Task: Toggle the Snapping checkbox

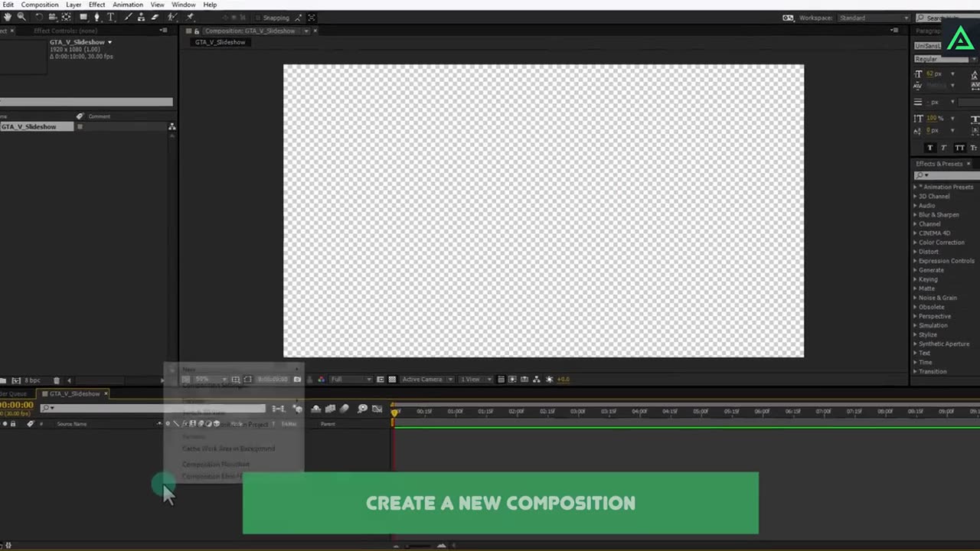Action: coord(257,18)
